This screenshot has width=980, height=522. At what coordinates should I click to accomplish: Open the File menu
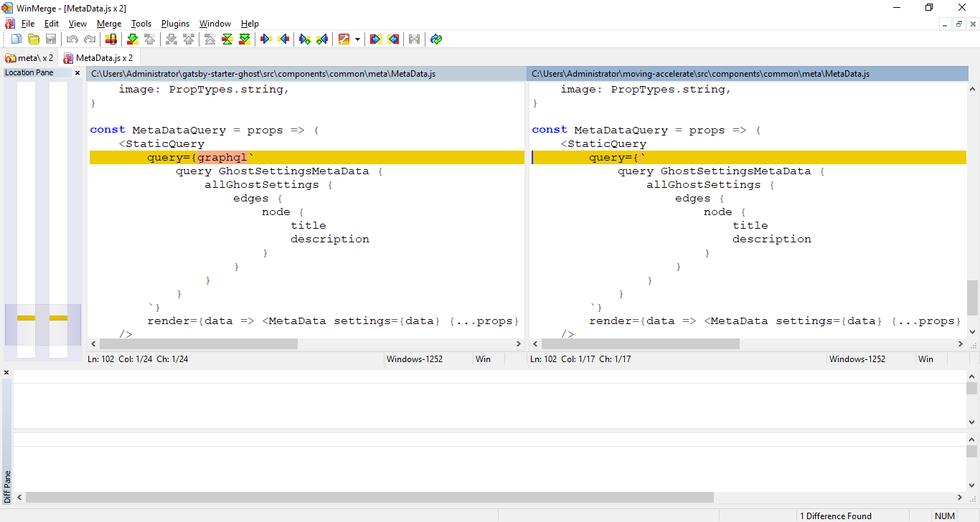click(28, 24)
